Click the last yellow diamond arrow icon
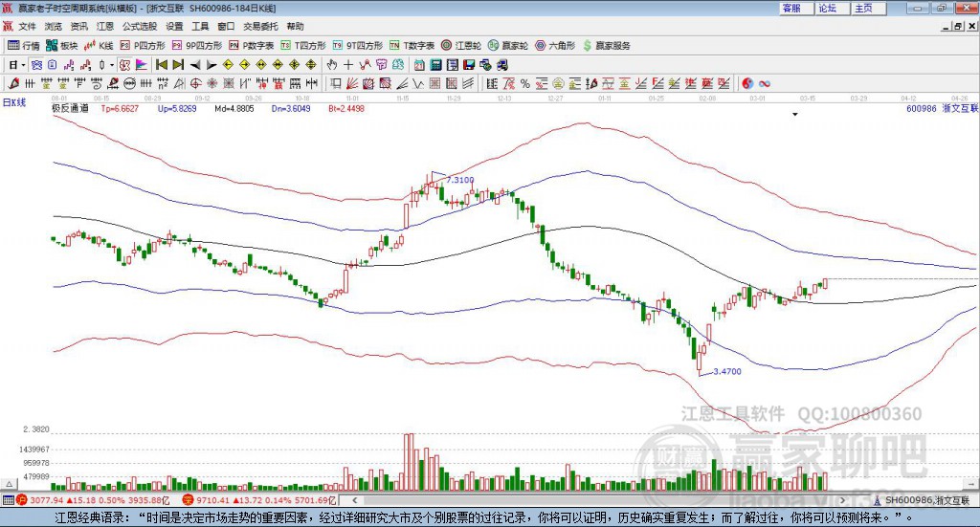The image size is (980, 527). tap(311, 65)
